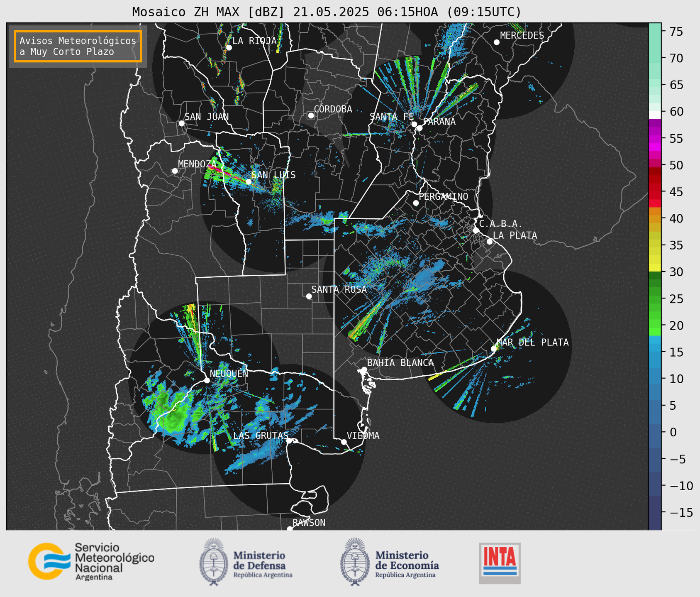Click the PERGAMINO city label
The image size is (700, 597).
(444, 196)
